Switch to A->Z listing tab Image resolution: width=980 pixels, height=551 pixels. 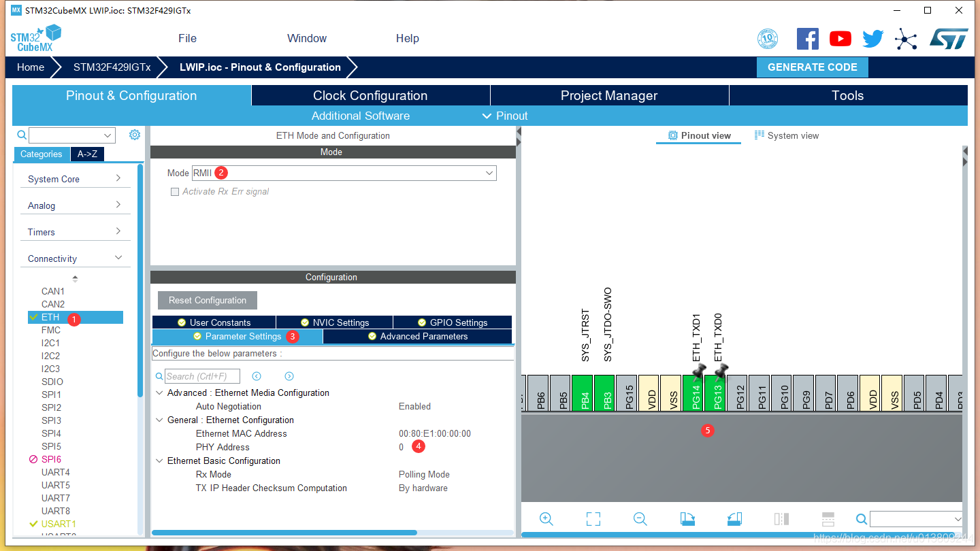[x=87, y=154]
